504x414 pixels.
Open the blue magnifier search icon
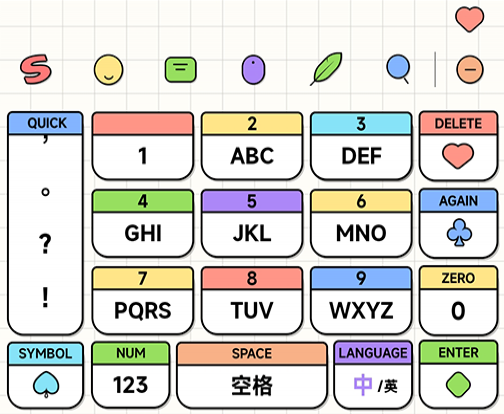tap(398, 69)
